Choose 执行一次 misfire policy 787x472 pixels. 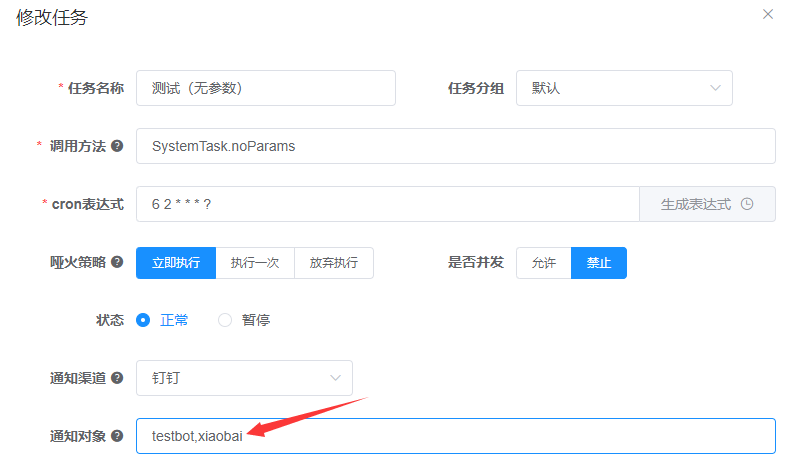tap(255, 263)
